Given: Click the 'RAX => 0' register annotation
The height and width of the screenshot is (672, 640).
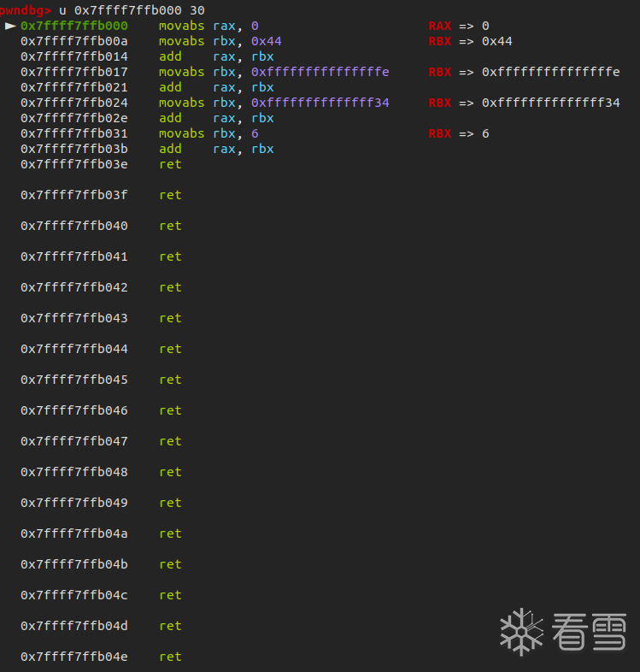Looking at the screenshot, I should coord(459,26).
